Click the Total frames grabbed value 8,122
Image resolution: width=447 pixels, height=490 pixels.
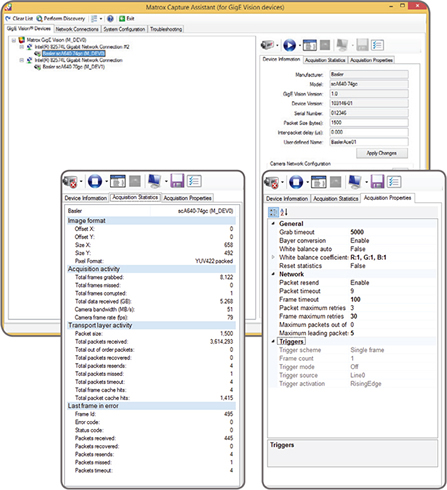pyautogui.click(x=226, y=277)
